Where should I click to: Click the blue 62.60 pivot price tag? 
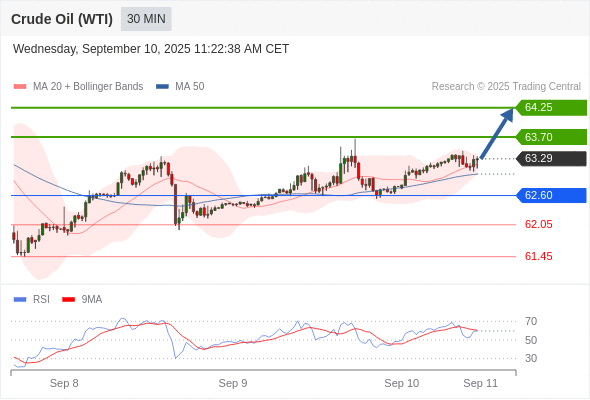coord(551,195)
